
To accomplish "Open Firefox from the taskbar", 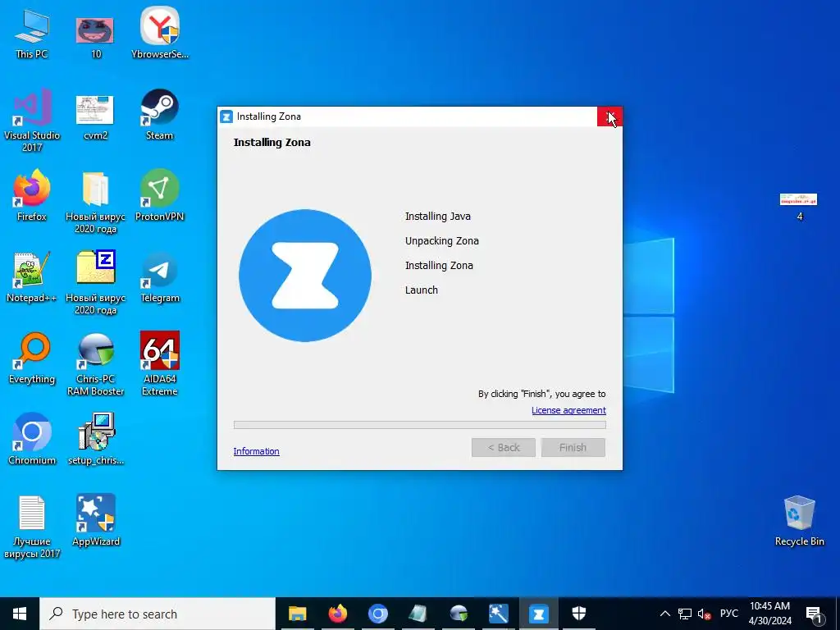I will coord(337,614).
